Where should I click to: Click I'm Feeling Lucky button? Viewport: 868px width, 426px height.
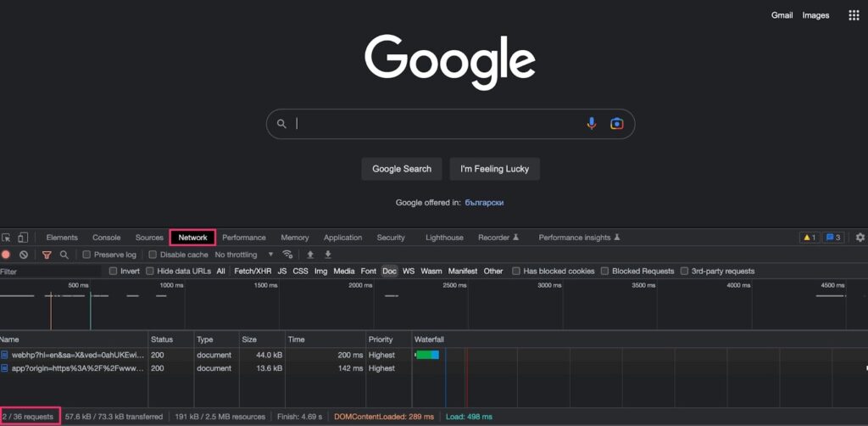coord(494,169)
